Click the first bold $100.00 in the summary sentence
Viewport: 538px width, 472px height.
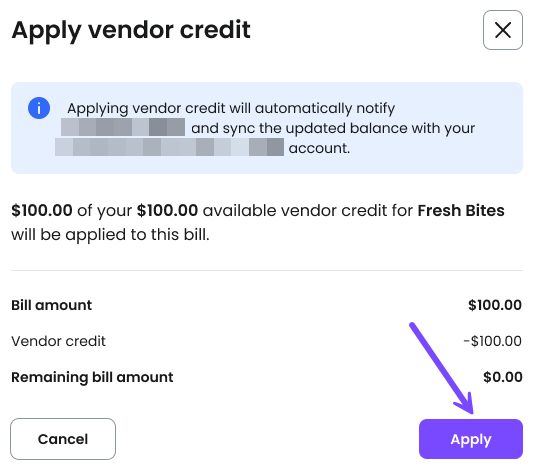pos(42,210)
